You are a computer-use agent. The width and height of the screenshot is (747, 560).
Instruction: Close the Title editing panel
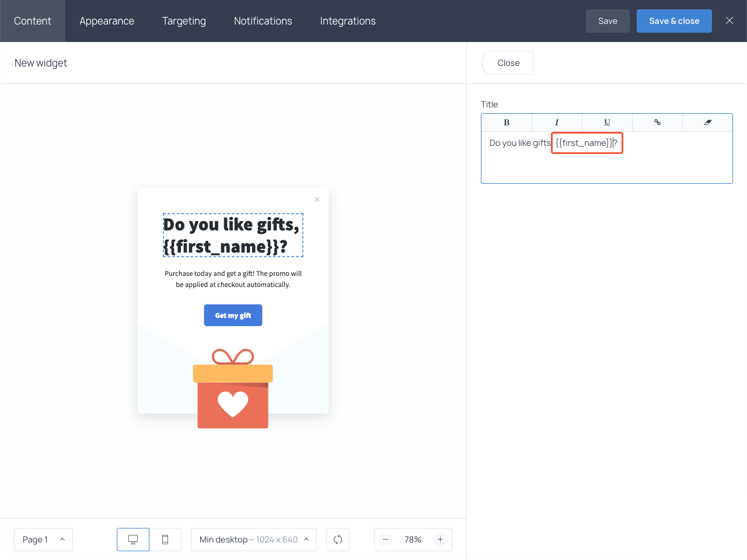(x=507, y=62)
